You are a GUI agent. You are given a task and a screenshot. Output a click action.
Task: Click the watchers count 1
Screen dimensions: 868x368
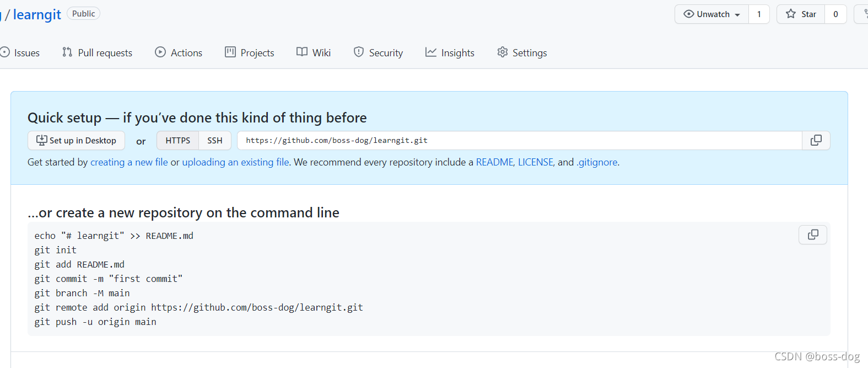pos(759,14)
